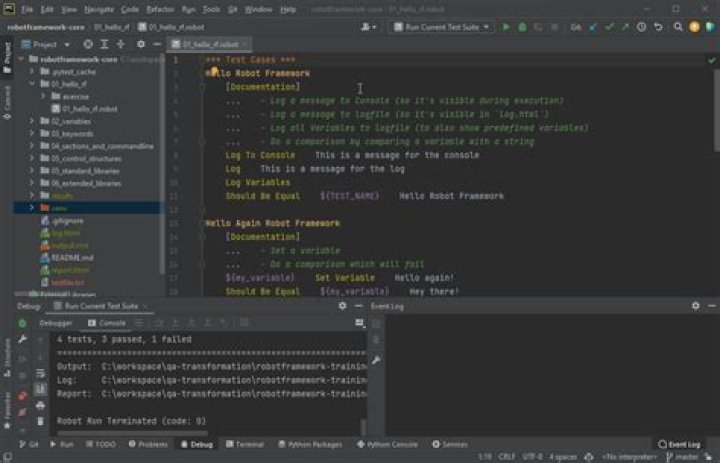The height and width of the screenshot is (463, 720).
Task: Open the File menu
Action: pyautogui.click(x=27, y=9)
